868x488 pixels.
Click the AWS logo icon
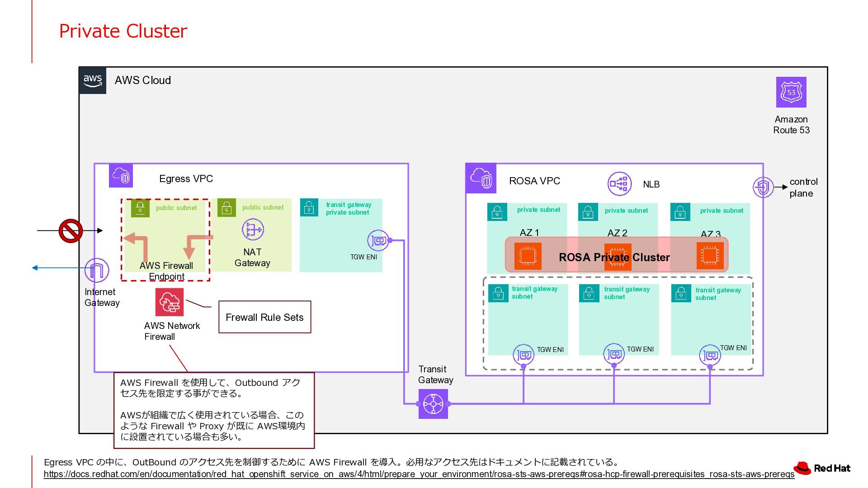[x=93, y=81]
